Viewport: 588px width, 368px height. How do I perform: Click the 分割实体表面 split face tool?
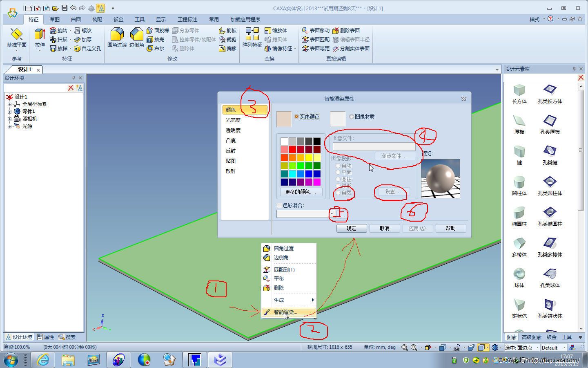(351, 49)
